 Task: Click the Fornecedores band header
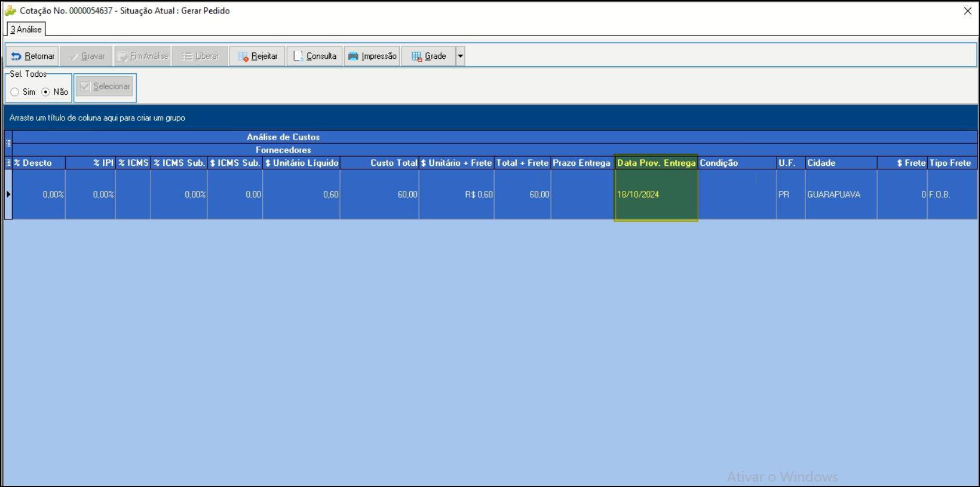494,150
